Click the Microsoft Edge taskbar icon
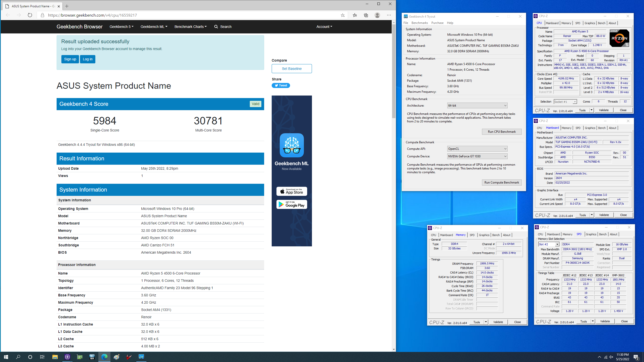Viewport: 644px width, 362px height. click(104, 357)
